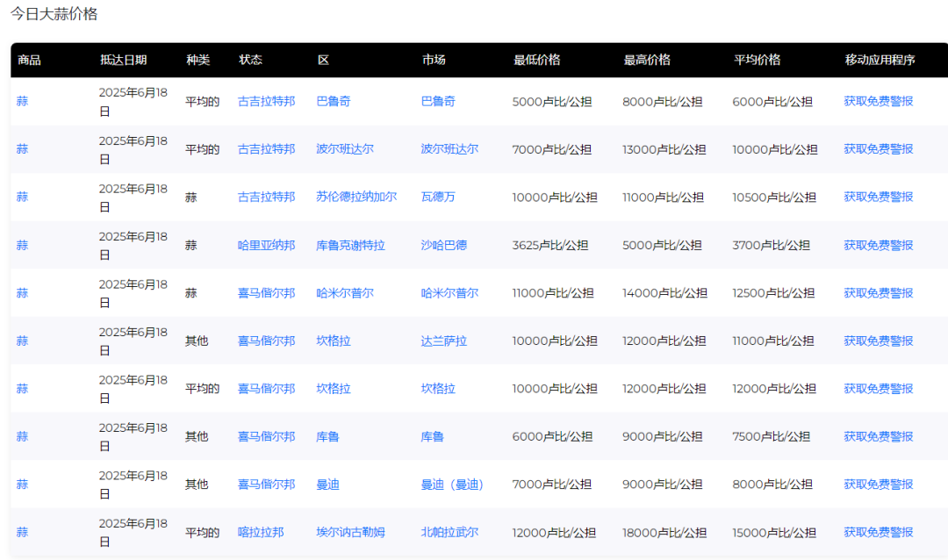Click 蒜 commodity link in 北帕拉武尔 row
The image size is (948, 560).
coord(22,533)
